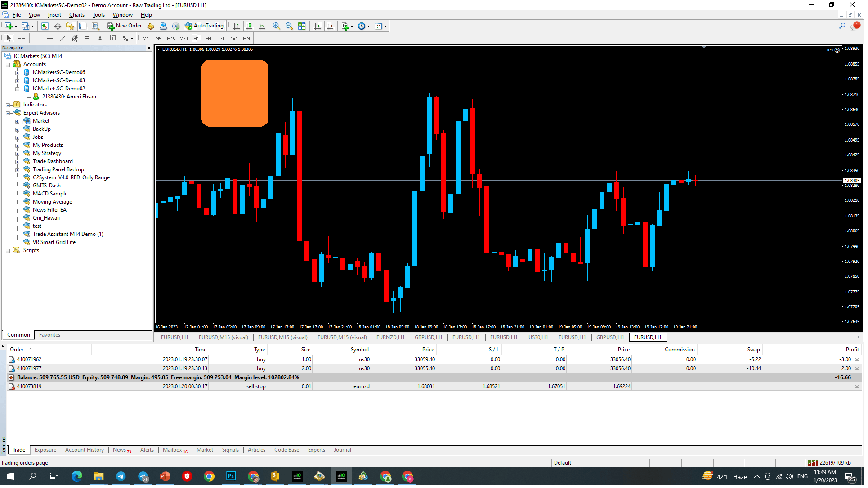Open Google Chrome from the taskbar

pos(209,476)
